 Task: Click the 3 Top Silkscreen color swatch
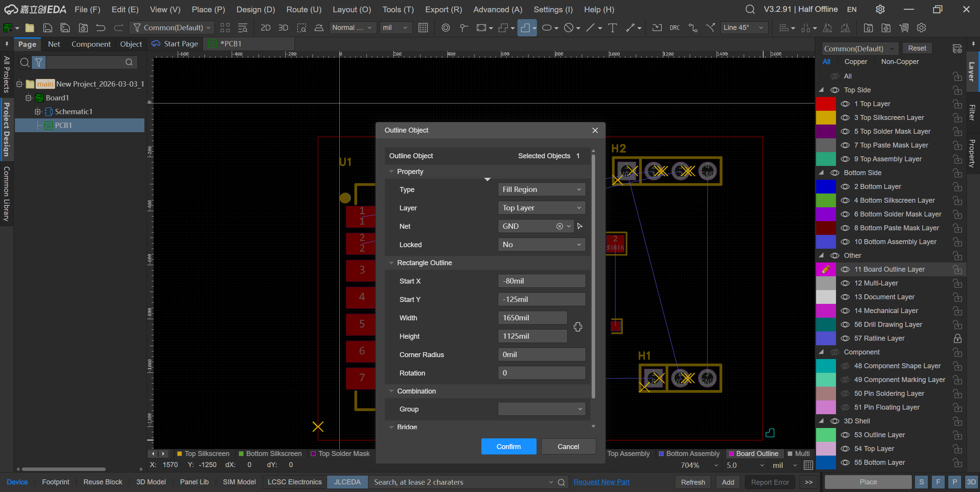[826, 118]
